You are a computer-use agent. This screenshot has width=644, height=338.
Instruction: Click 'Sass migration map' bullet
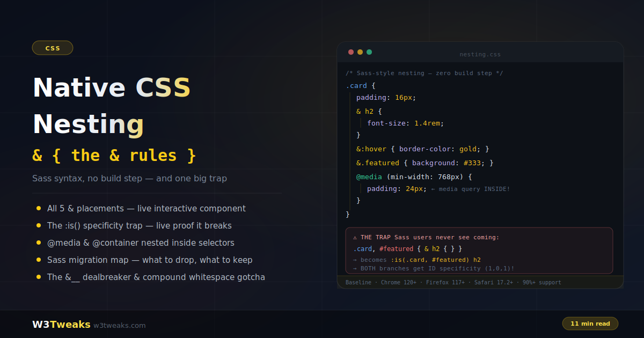(150, 260)
